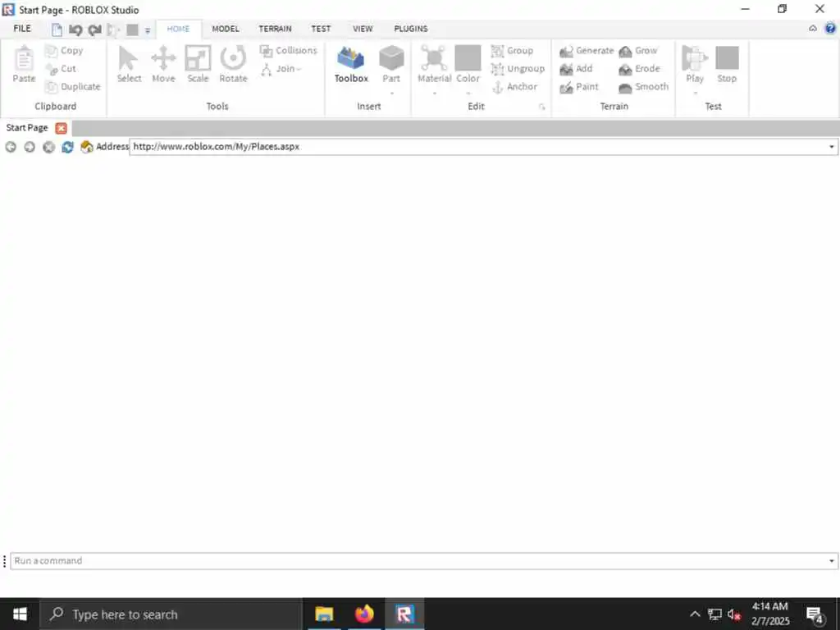Close the Start Page tab

coord(61,128)
